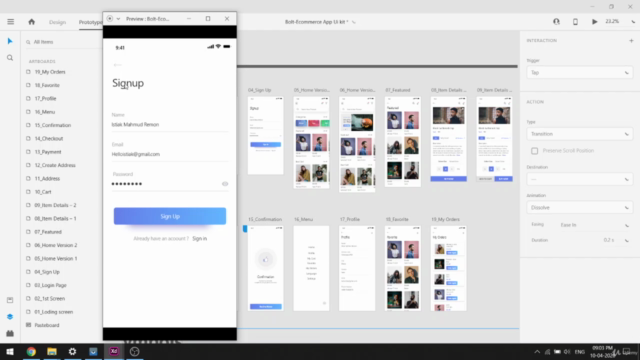The width and height of the screenshot is (640, 360).
Task: Click the invite/share user icon
Action: coord(556,22)
